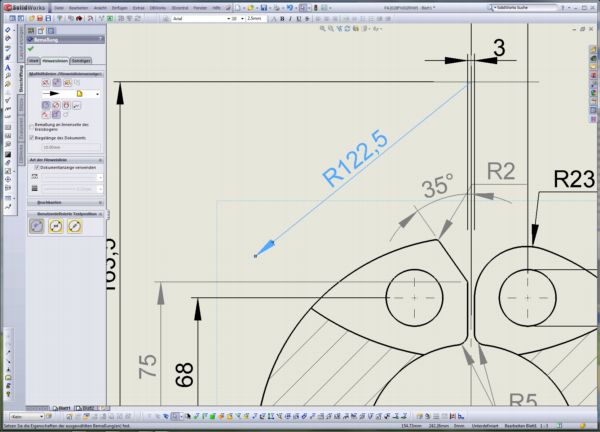Image resolution: width=600 pixels, height=432 pixels.
Task: Open the Arial font dropdown
Action: tap(228, 18)
